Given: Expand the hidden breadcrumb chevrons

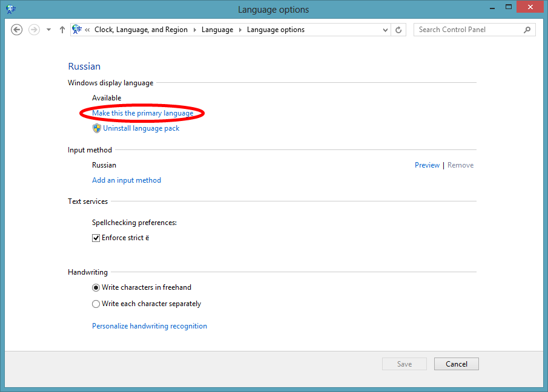Looking at the screenshot, I should [x=88, y=30].
